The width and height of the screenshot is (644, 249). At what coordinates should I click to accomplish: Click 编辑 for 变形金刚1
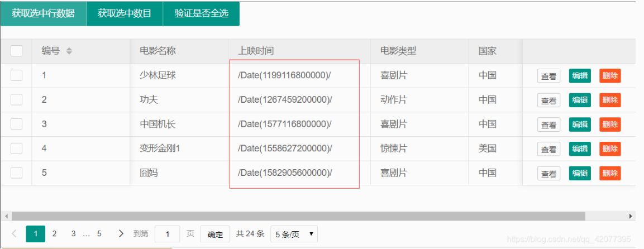tap(580, 149)
